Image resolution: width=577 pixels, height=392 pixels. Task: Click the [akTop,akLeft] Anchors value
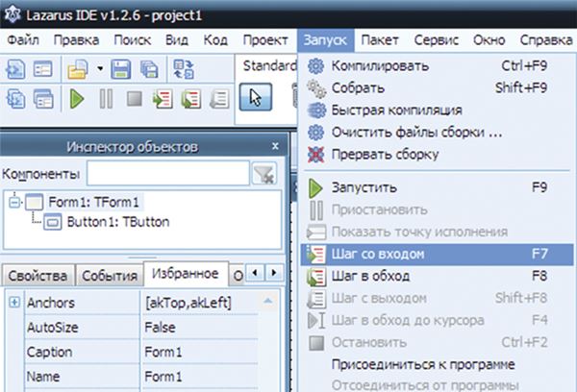point(199,303)
